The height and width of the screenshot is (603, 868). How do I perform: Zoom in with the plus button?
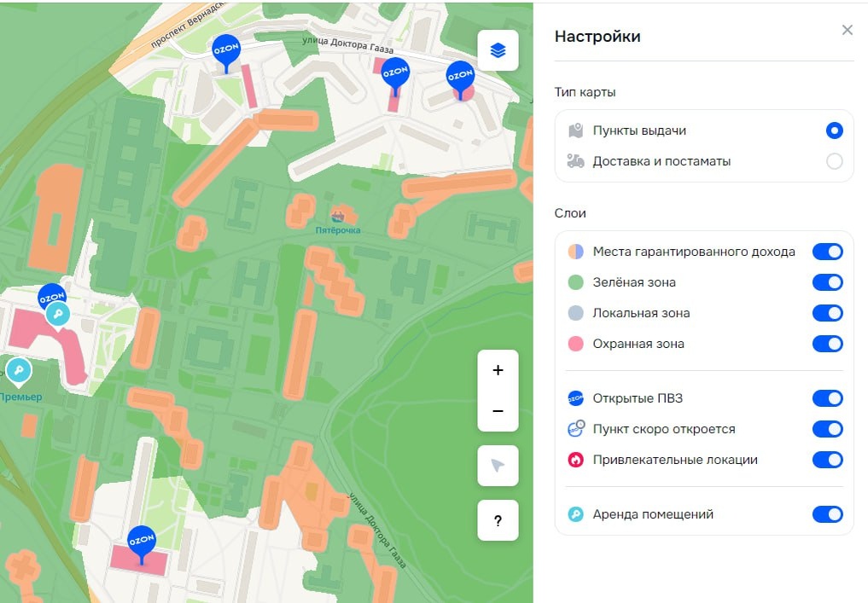498,370
